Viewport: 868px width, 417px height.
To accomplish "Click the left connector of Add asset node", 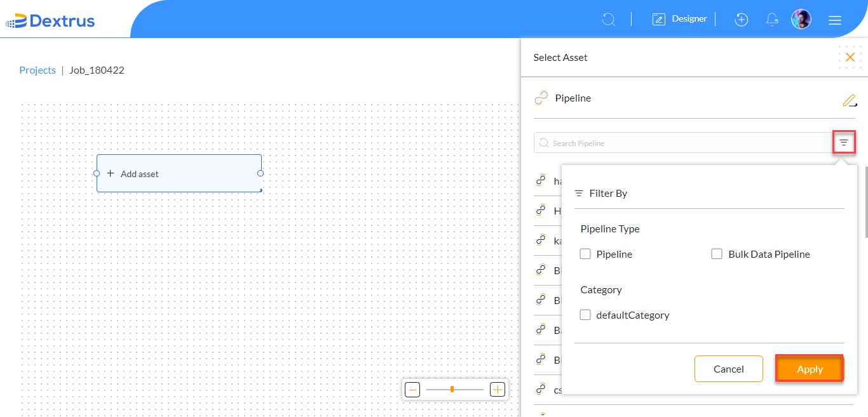I will pos(97,173).
